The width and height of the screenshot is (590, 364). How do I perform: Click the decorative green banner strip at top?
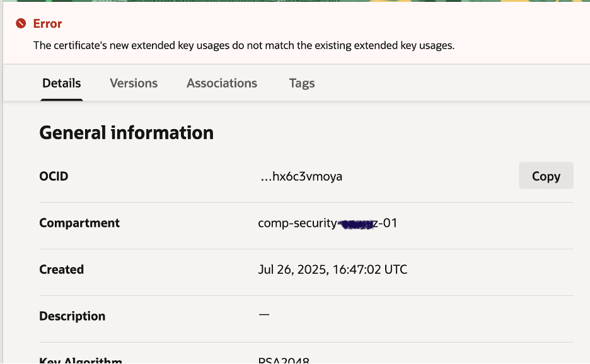pos(295,2)
